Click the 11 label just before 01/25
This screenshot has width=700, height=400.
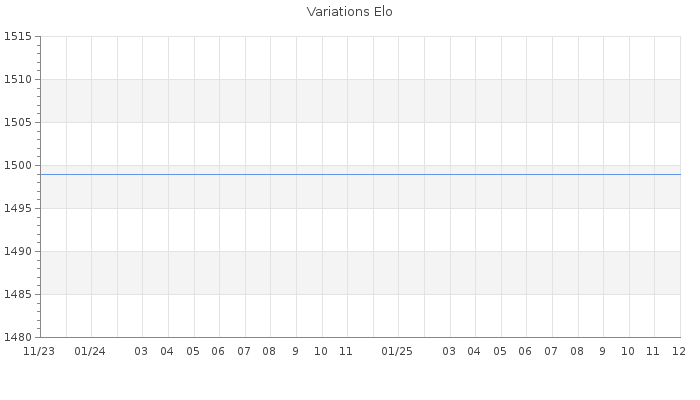click(x=346, y=352)
